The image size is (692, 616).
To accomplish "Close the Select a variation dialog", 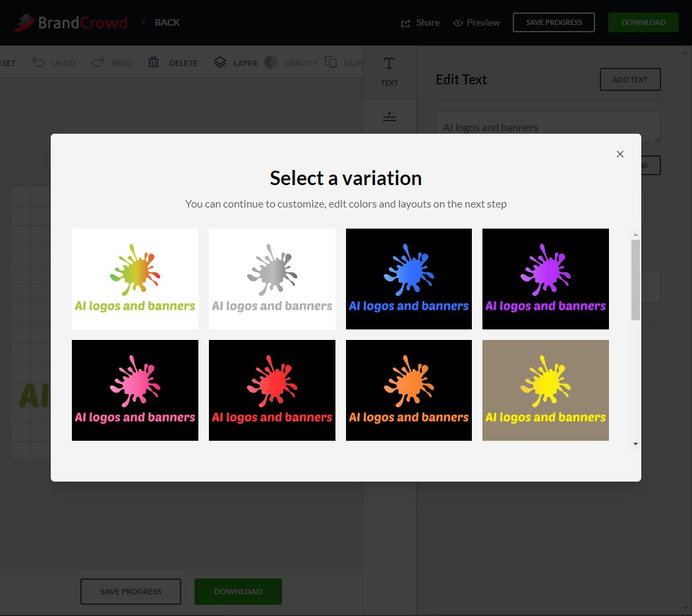I will [620, 154].
